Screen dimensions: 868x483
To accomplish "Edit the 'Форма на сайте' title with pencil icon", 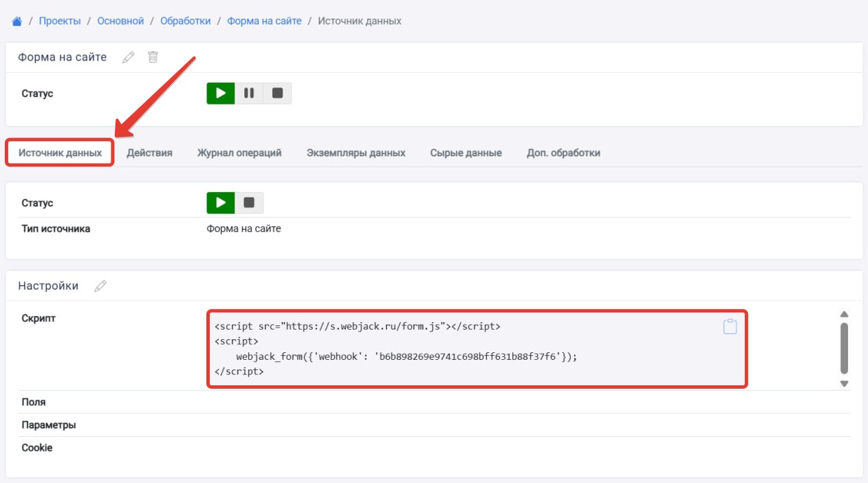I will coord(128,58).
